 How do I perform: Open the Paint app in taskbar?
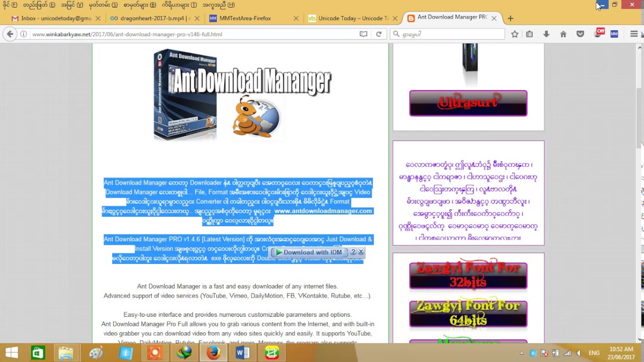[x=96, y=353]
